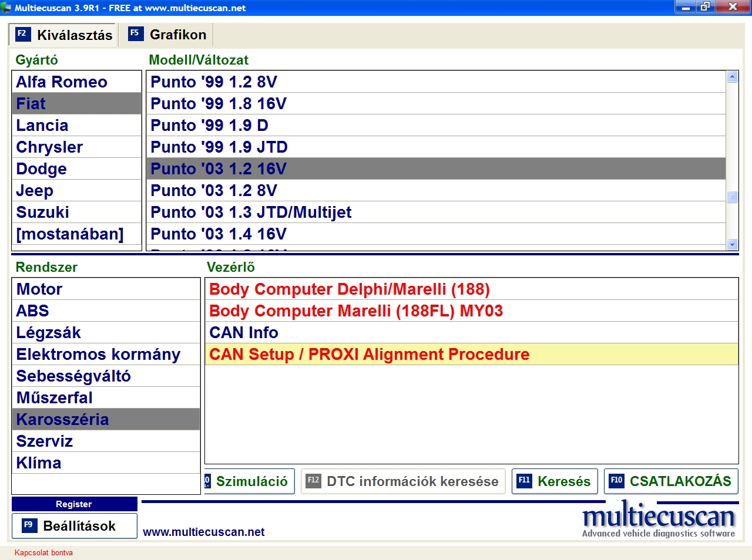Select the Klíma system

click(x=106, y=463)
